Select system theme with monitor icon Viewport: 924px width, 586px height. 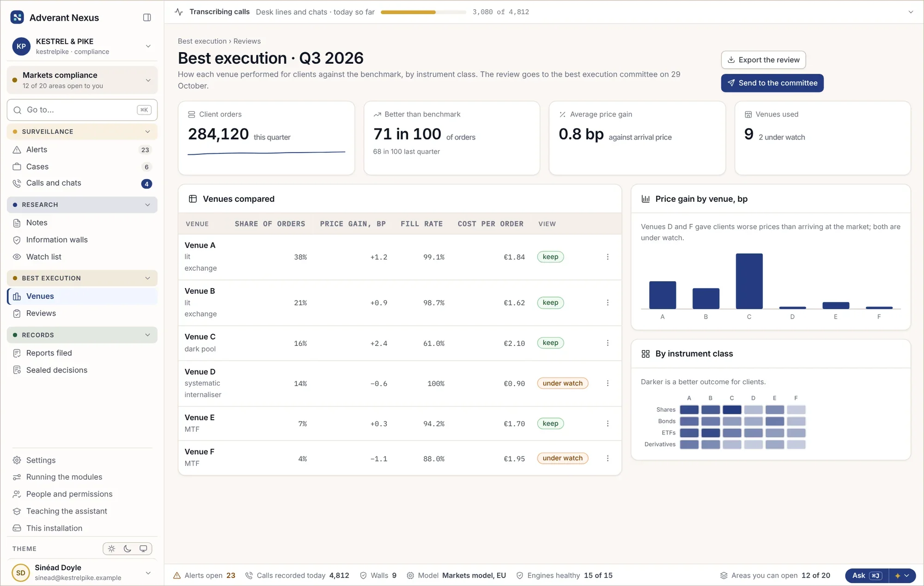pyautogui.click(x=143, y=549)
